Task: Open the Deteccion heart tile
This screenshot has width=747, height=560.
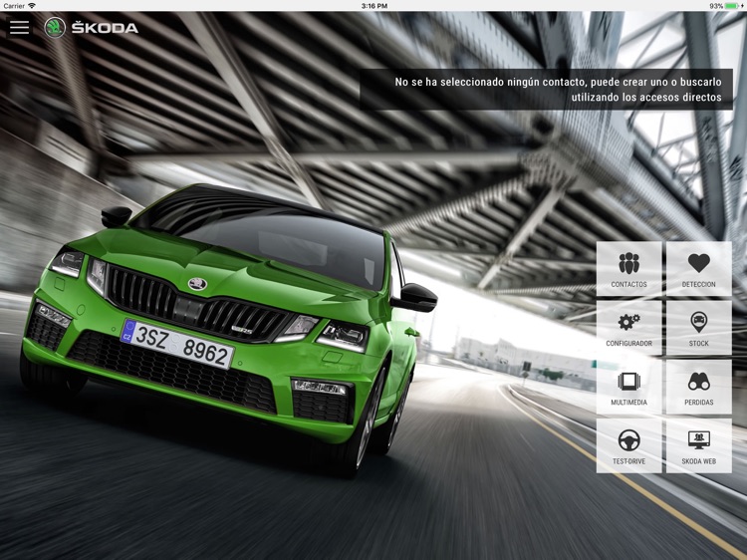Action: click(698, 269)
